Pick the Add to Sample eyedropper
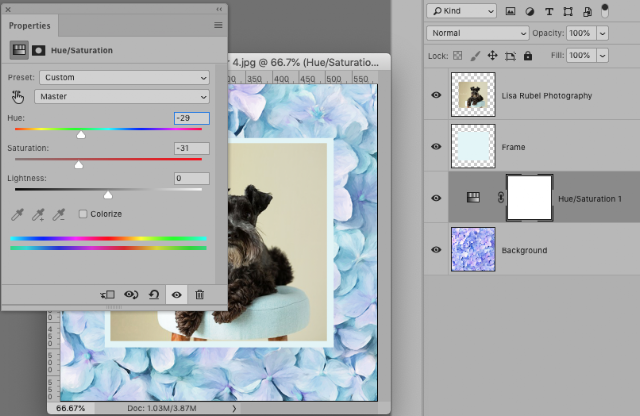The image size is (640, 416). pos(38,214)
